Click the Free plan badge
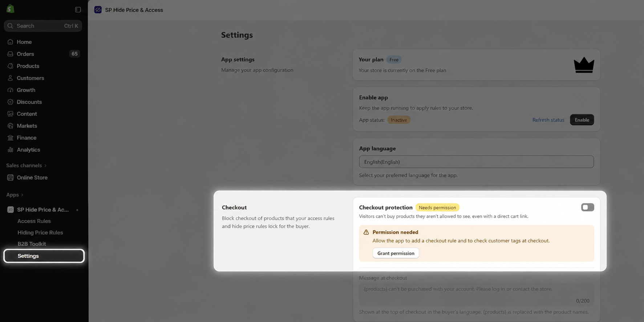Image resolution: width=644 pixels, height=322 pixels. pos(394,60)
